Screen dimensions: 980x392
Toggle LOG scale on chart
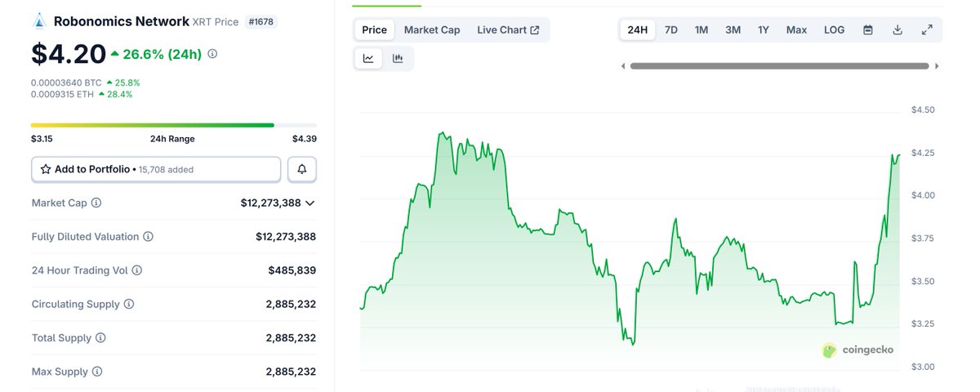(x=835, y=29)
